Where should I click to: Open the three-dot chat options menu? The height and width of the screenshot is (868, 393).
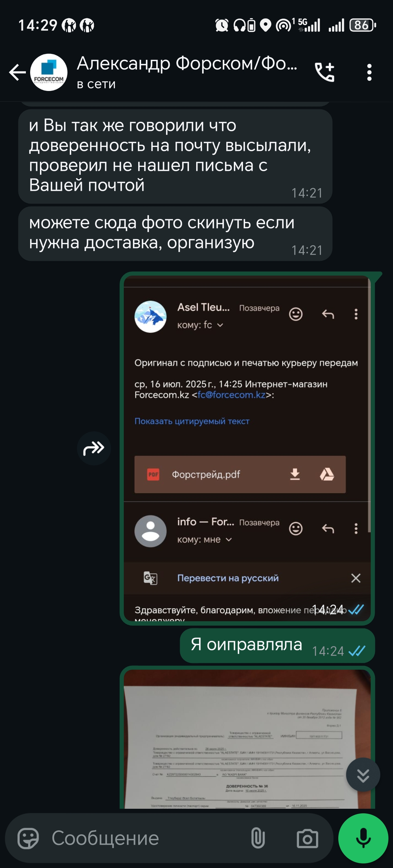[369, 72]
